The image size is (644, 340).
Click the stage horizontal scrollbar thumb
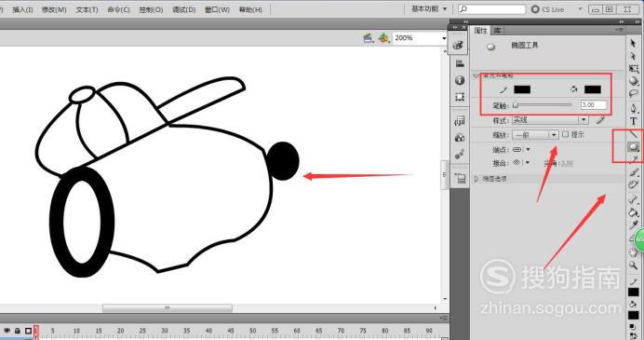tap(168, 308)
